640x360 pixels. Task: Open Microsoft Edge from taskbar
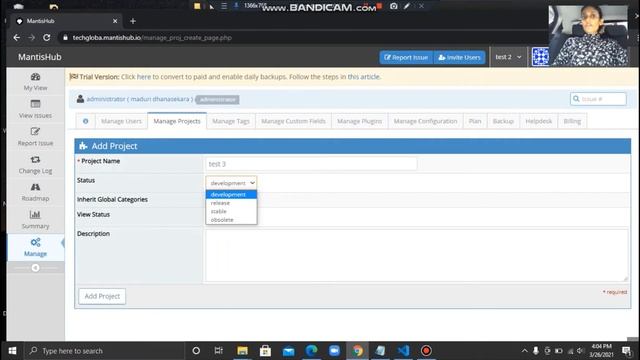pos(311,351)
